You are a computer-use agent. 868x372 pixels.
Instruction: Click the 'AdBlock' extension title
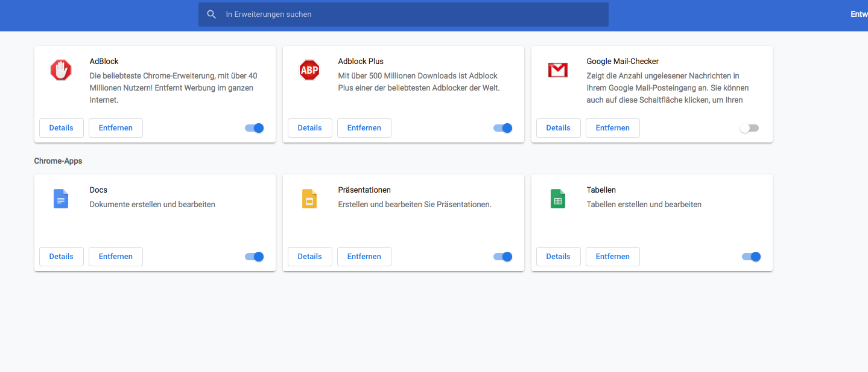click(x=104, y=62)
